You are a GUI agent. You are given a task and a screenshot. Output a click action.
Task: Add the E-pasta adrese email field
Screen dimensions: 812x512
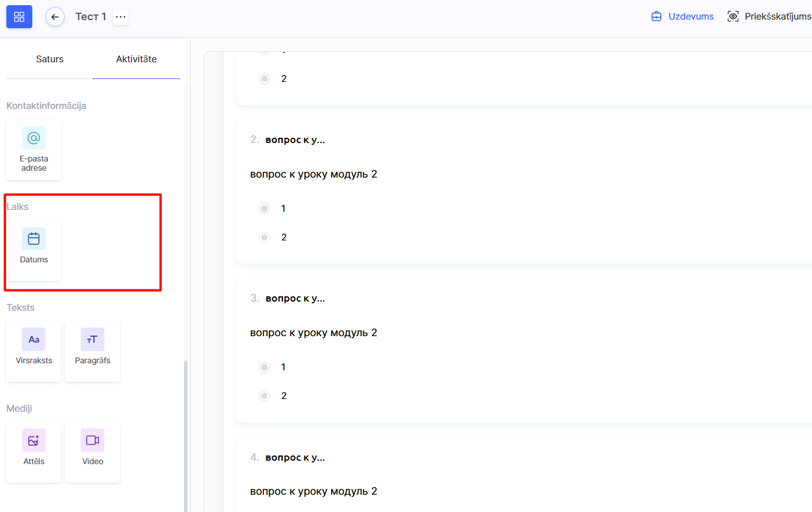pos(34,150)
